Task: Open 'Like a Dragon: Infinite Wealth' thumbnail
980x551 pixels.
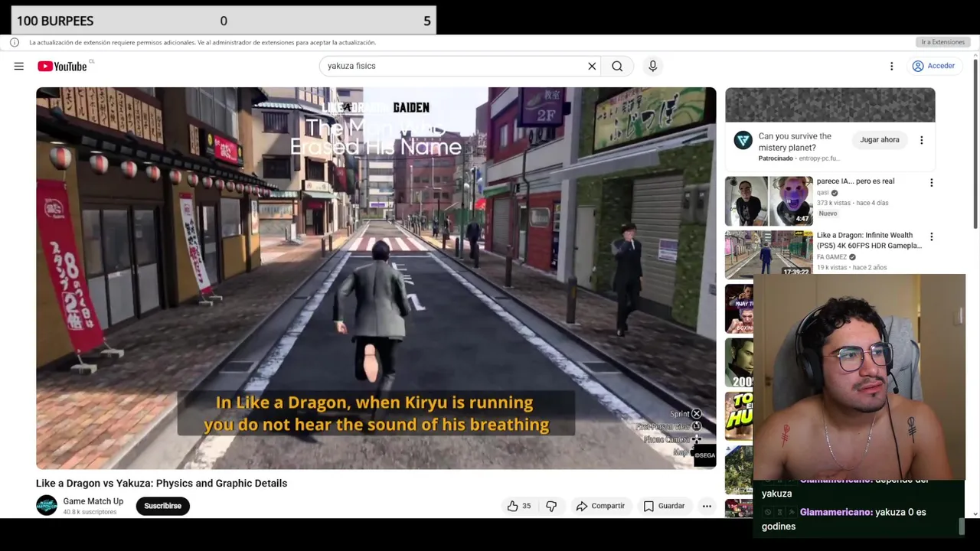Action: 769,253
